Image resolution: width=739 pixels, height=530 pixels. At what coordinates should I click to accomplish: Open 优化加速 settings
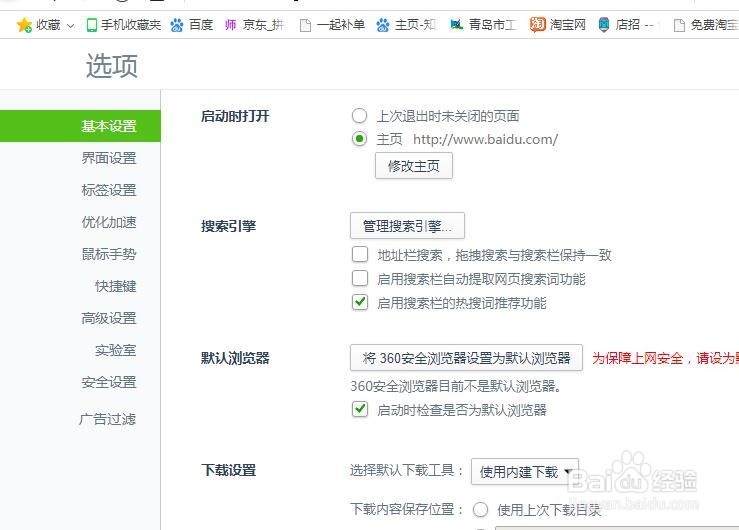tap(109, 222)
